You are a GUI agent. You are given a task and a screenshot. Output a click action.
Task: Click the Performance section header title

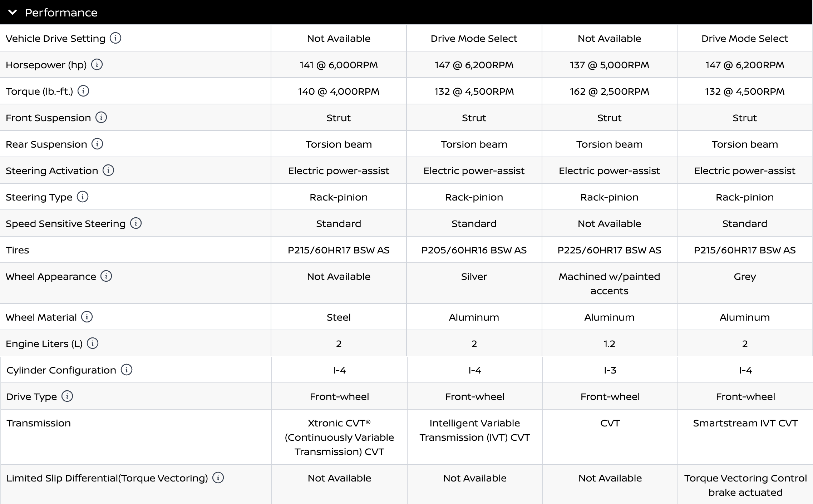coord(61,13)
